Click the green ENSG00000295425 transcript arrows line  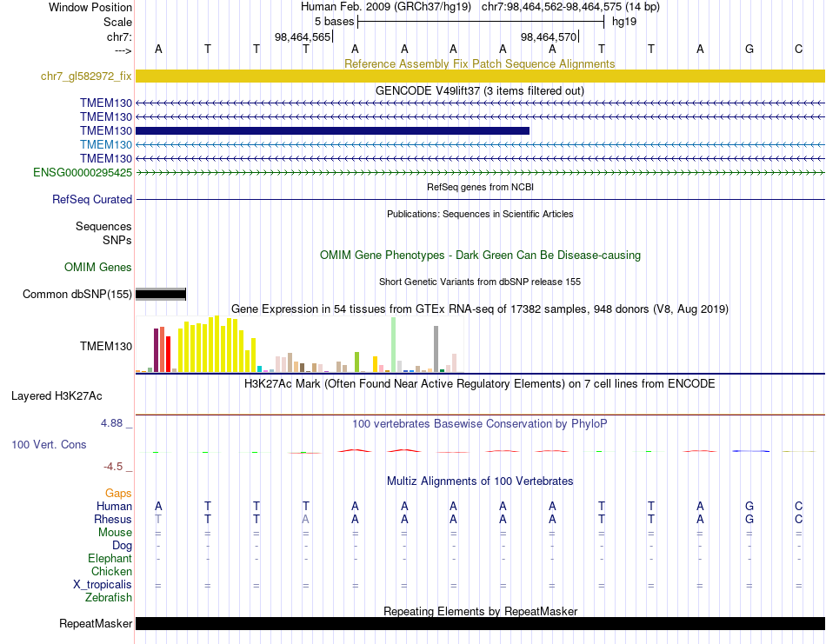(x=480, y=172)
